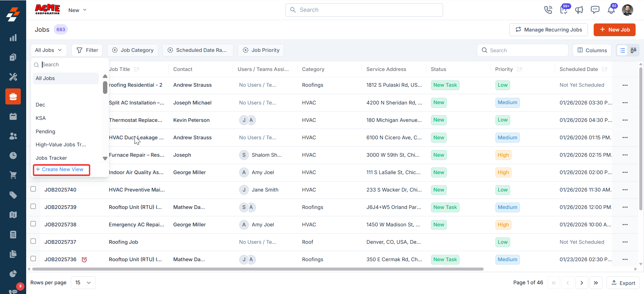Click the horizontal table scrollbar

(258, 269)
